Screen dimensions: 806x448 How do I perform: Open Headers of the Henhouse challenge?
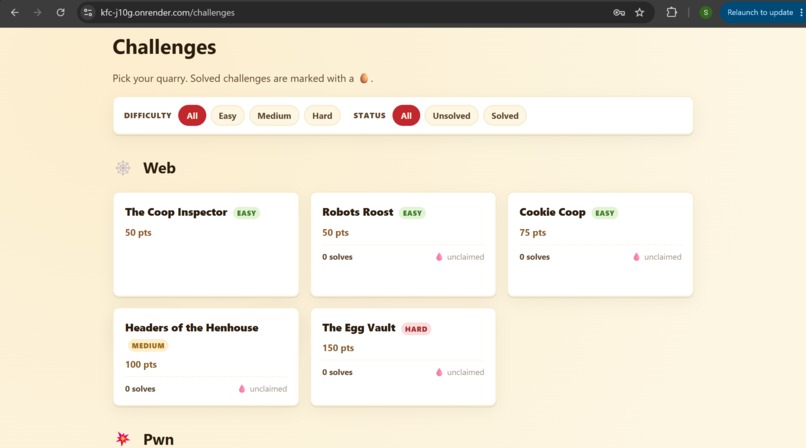click(x=206, y=357)
